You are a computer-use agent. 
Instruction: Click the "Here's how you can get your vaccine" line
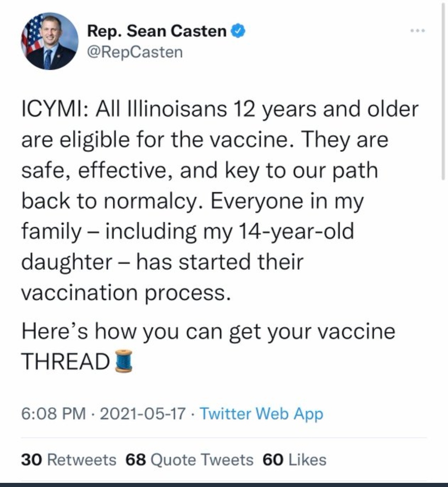[208, 331]
